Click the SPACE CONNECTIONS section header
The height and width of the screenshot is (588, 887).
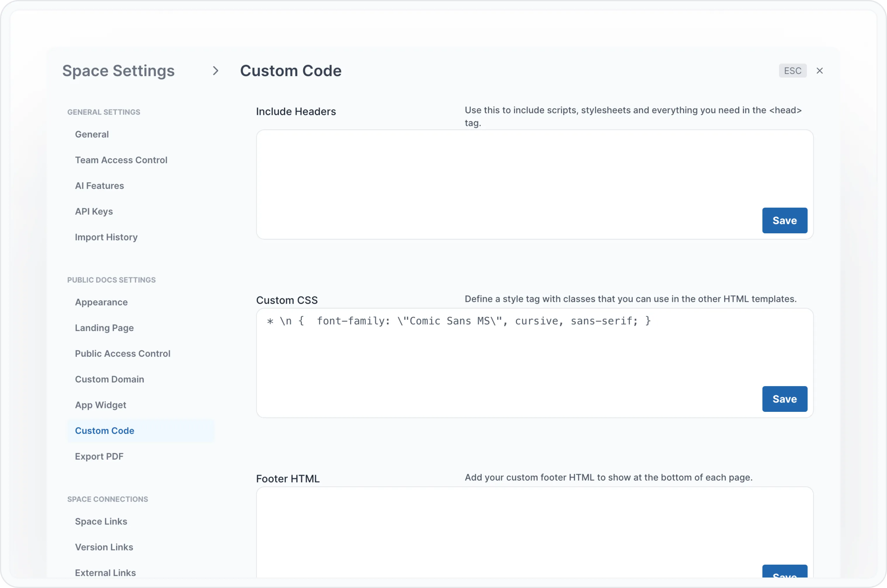[x=108, y=500]
